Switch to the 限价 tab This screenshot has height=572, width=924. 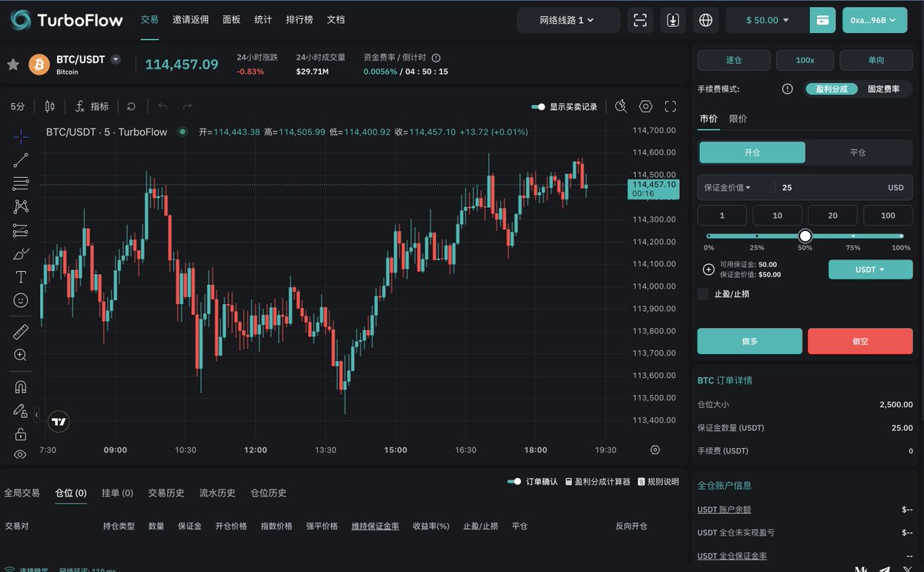pyautogui.click(x=738, y=119)
